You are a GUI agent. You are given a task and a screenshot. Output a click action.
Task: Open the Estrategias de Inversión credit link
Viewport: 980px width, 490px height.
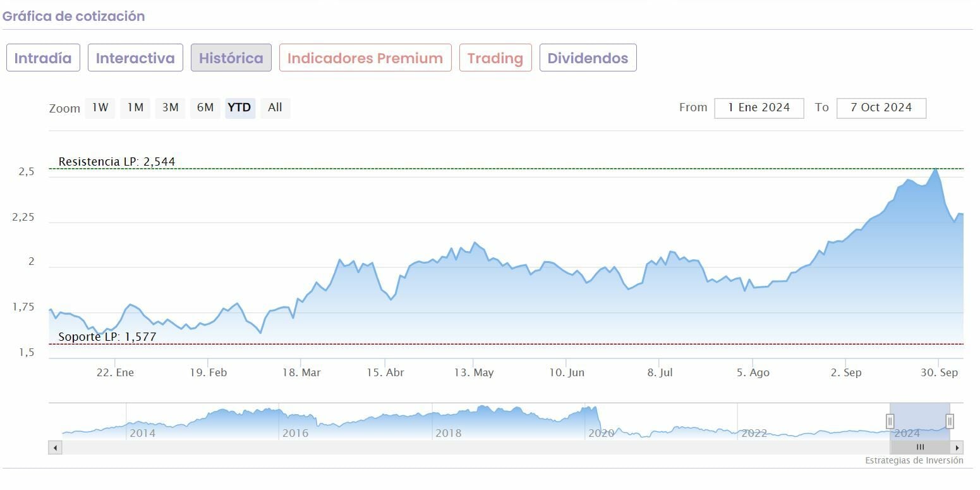point(914,460)
